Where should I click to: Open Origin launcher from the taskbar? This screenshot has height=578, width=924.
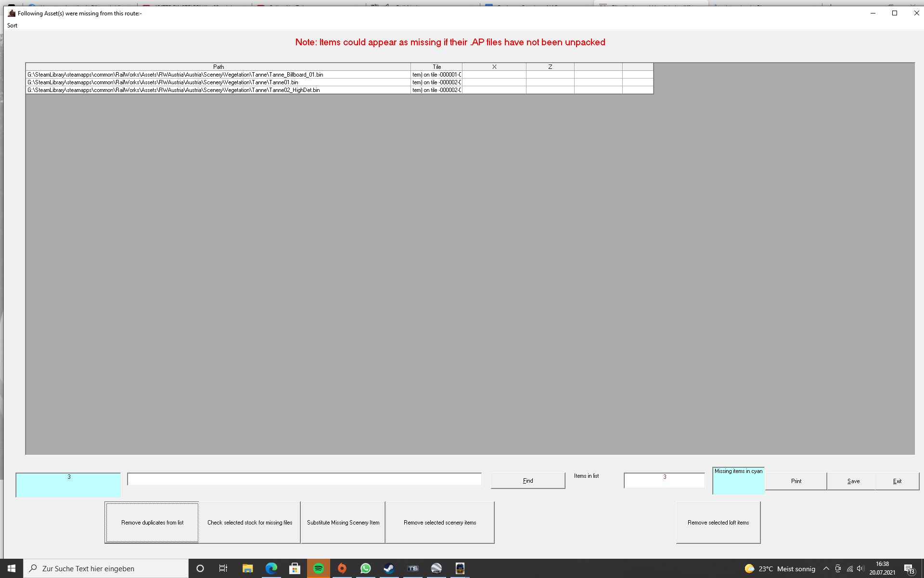[x=342, y=568]
